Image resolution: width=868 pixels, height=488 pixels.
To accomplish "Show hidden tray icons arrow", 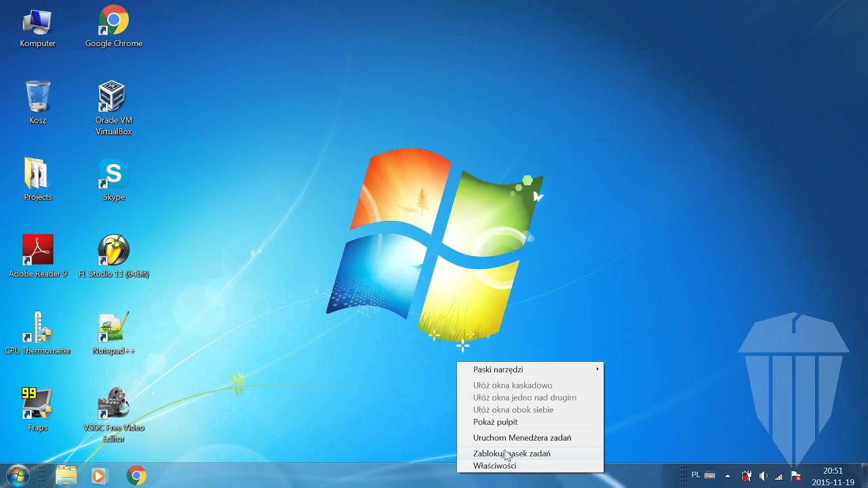I will pyautogui.click(x=728, y=476).
